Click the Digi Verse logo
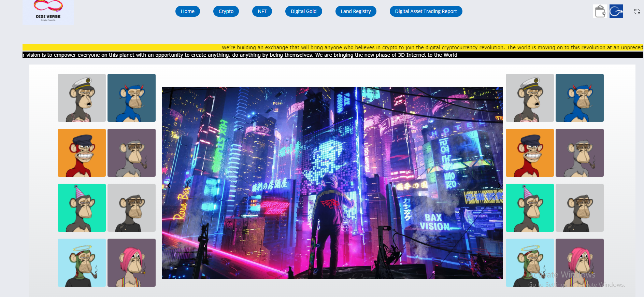This screenshot has width=644, height=297. 48,12
